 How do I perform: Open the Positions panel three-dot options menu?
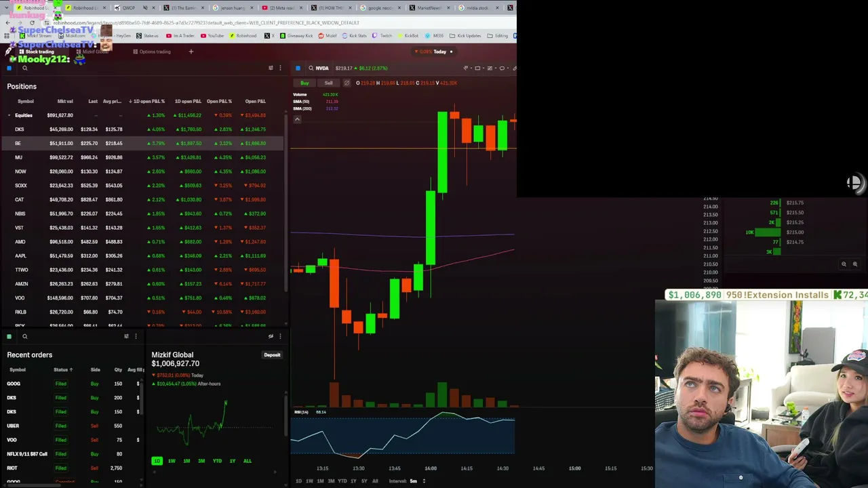(280, 68)
